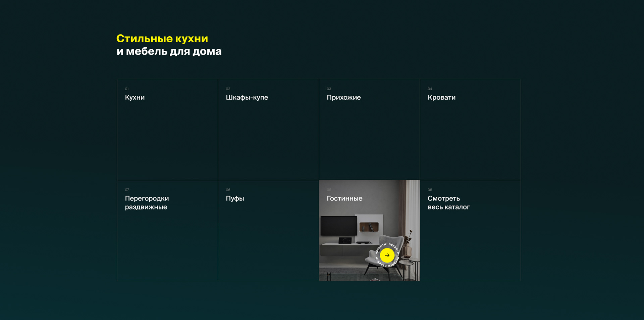Image resolution: width=644 pixels, height=320 pixels.
Task: Open the Кухни category
Action: tap(135, 97)
